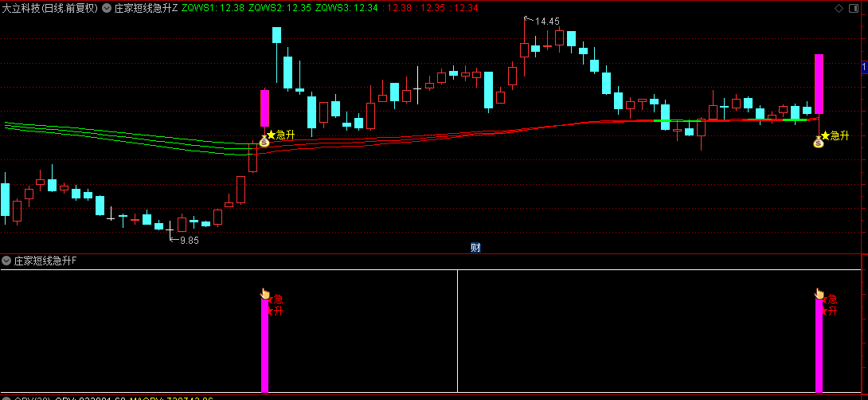Select the first magenta candlestick in main chart
Viewport: 868px width, 400px height.
tap(264, 108)
